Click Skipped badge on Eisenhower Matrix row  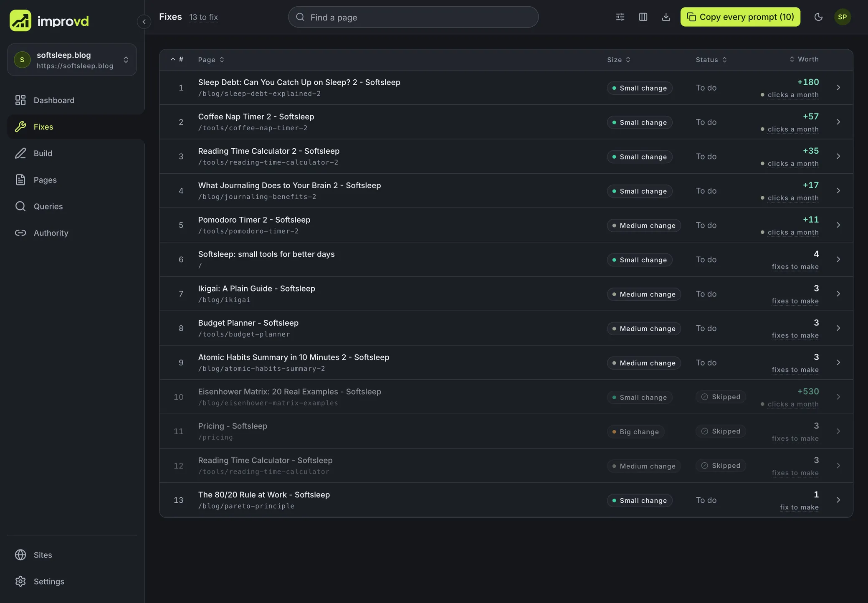(x=721, y=397)
